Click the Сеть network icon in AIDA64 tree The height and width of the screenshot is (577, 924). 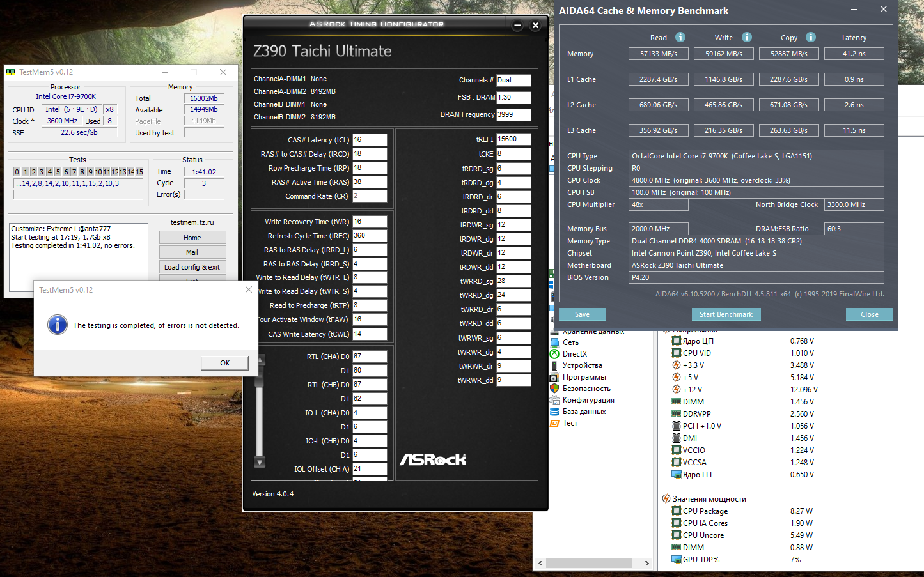(x=554, y=342)
